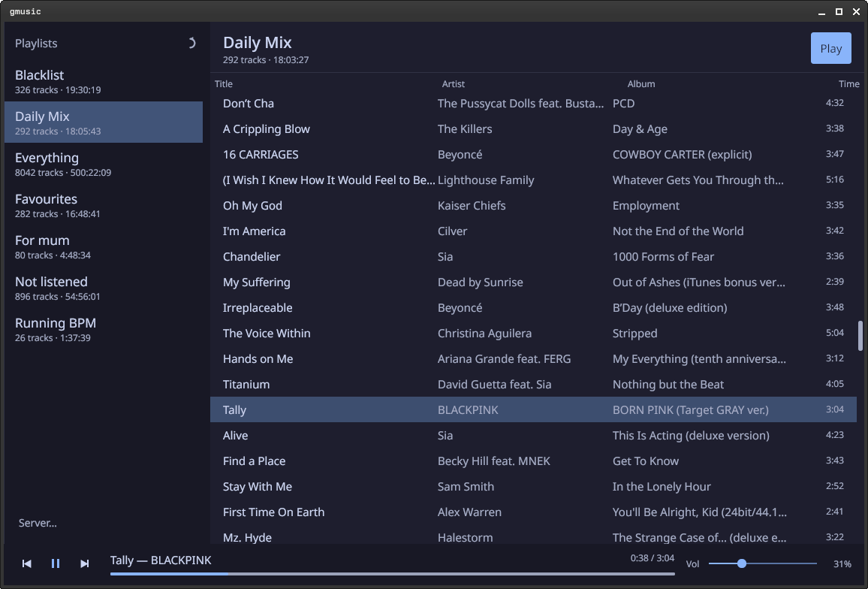Open the For mum playlist
This screenshot has height=589, width=868.
pos(104,246)
